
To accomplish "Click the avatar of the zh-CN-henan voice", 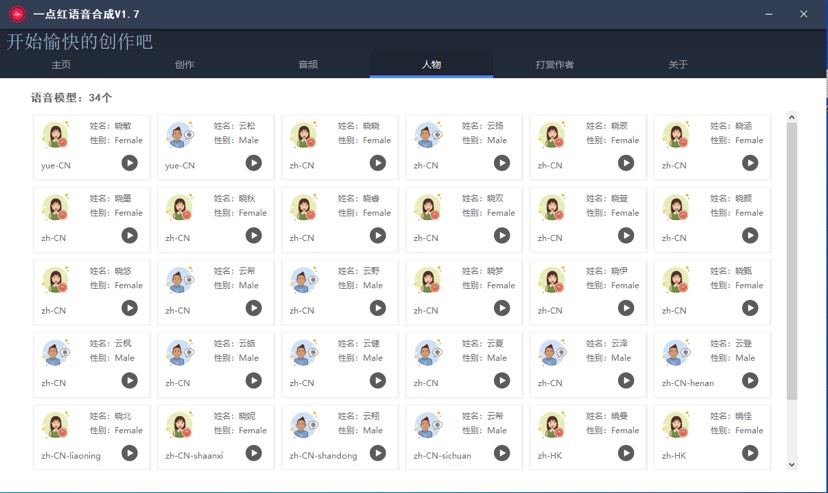I will click(676, 352).
